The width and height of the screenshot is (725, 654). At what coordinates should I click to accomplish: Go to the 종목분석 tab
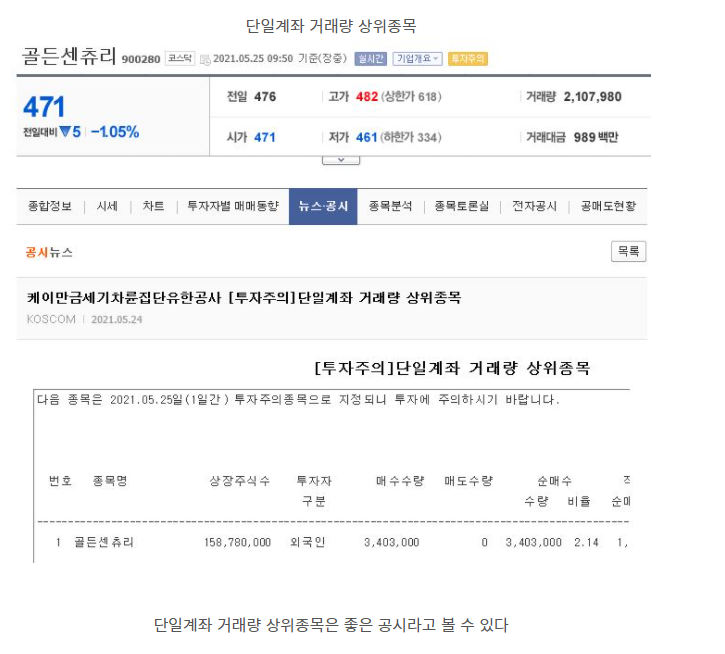(390, 206)
